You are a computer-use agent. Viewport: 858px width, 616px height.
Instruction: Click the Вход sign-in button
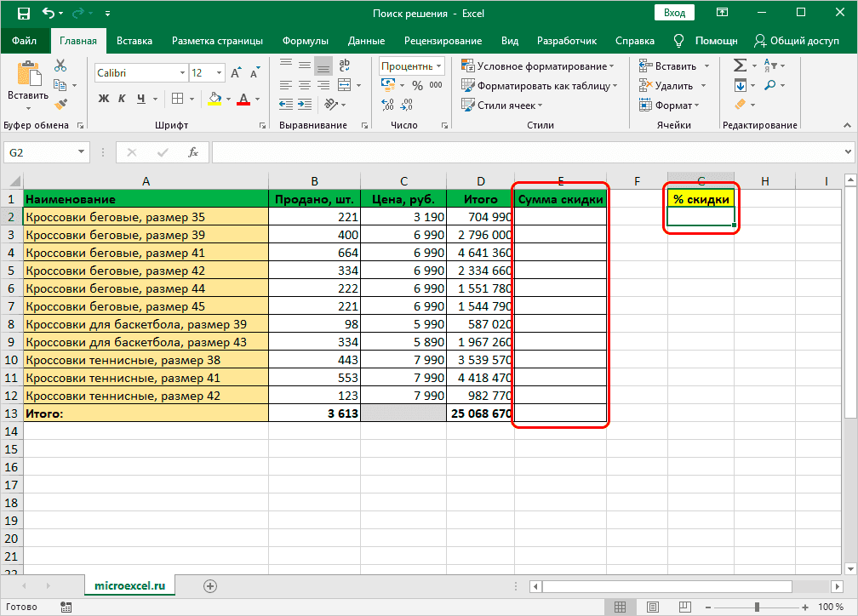click(674, 13)
